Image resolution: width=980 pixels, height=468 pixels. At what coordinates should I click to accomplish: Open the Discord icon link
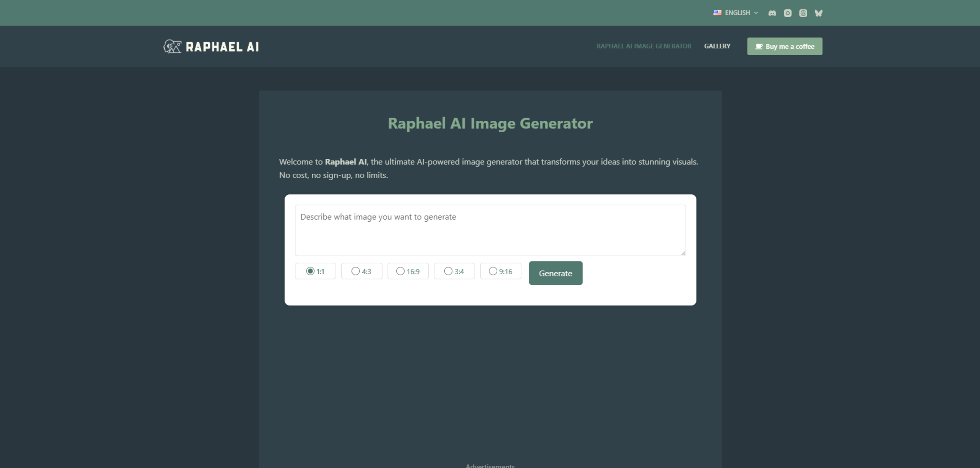click(772, 13)
